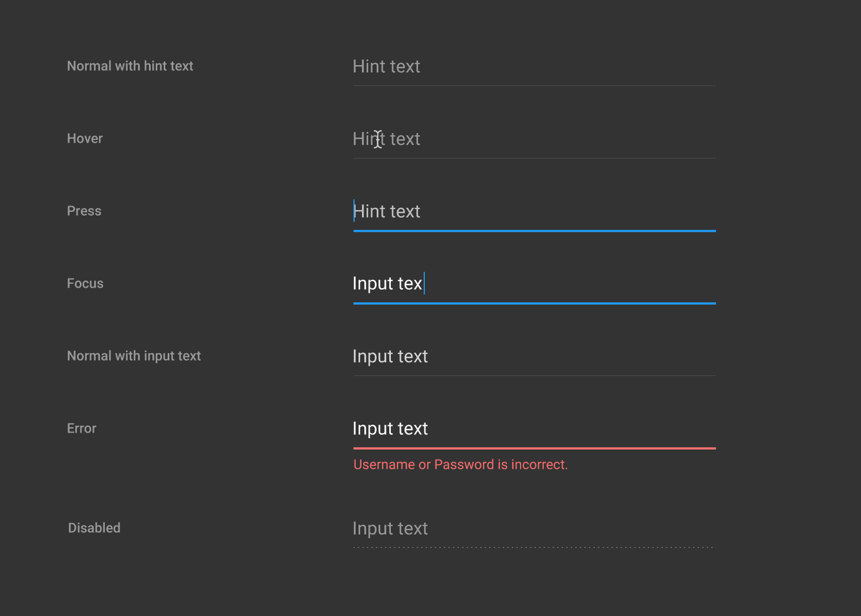This screenshot has height=616, width=861.
Task: Click the dotted underline of the Disabled field
Action: pyautogui.click(x=534, y=546)
